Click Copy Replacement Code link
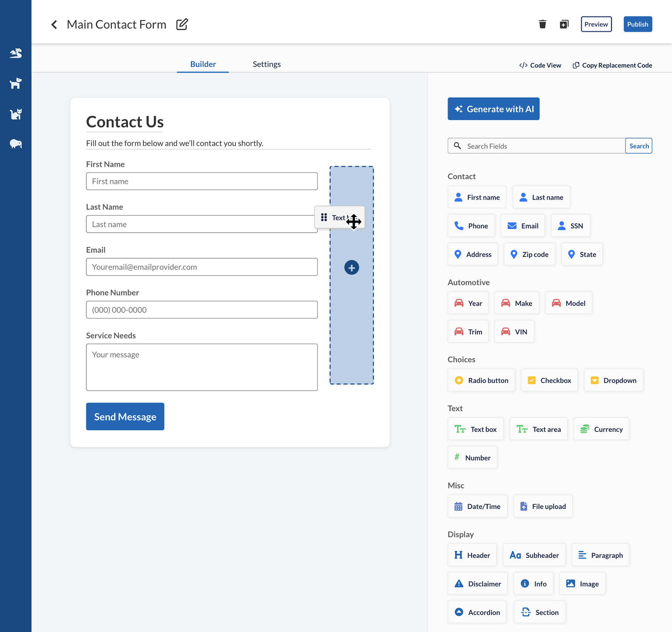The width and height of the screenshot is (672, 632). [612, 65]
